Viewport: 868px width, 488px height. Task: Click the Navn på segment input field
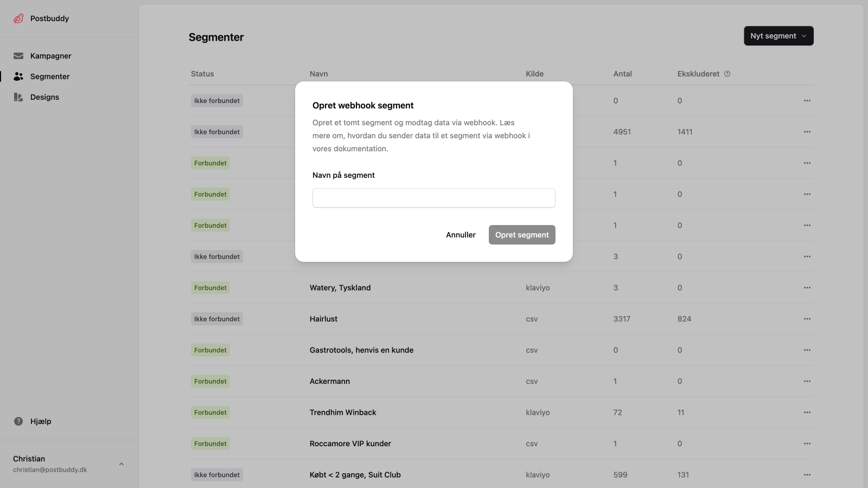tap(433, 197)
